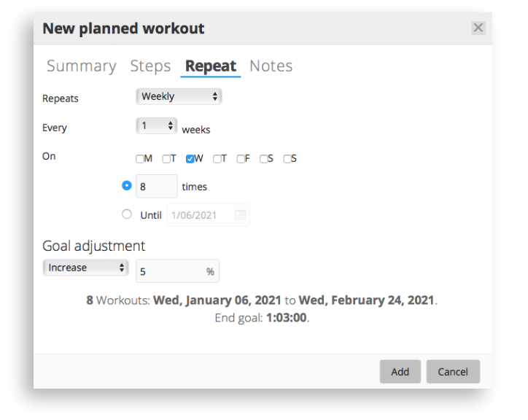
Task: Enable the Friday checkbox
Action: point(241,159)
